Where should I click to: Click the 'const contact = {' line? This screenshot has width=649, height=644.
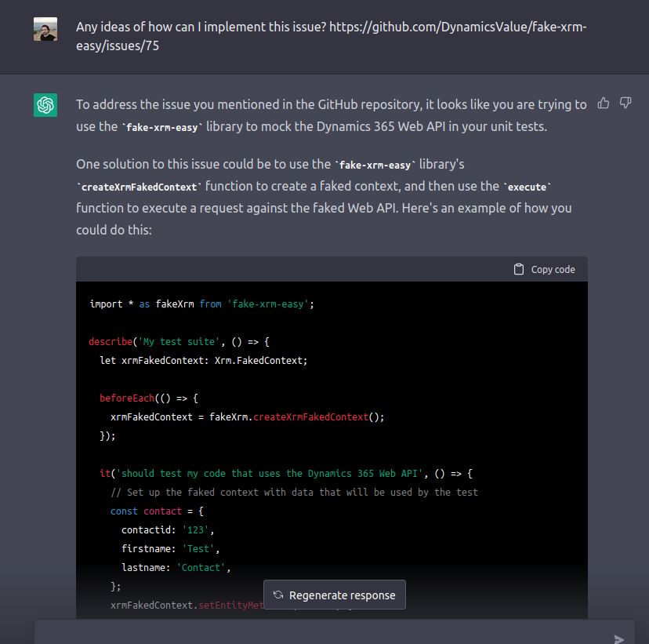coord(157,511)
